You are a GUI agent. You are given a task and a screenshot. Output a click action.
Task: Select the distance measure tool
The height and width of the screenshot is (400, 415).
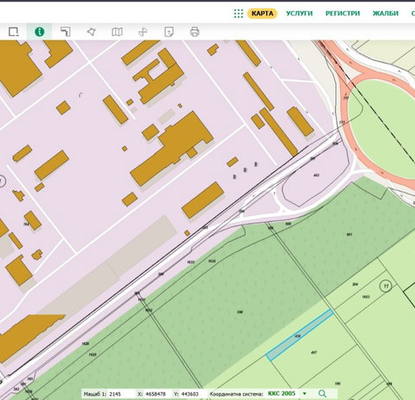point(66,32)
